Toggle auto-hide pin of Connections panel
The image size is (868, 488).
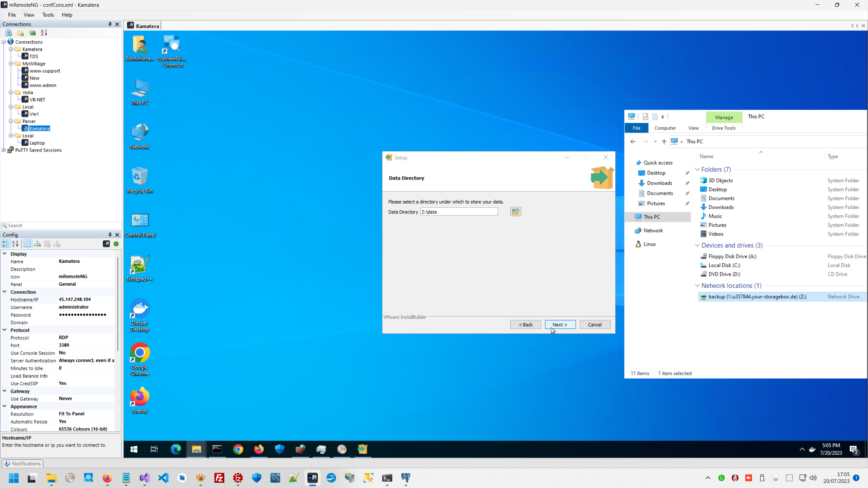point(110,24)
